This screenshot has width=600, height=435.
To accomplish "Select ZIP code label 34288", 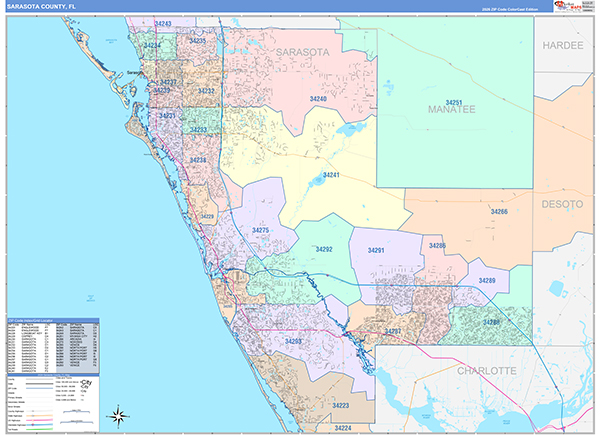I will [491, 322].
